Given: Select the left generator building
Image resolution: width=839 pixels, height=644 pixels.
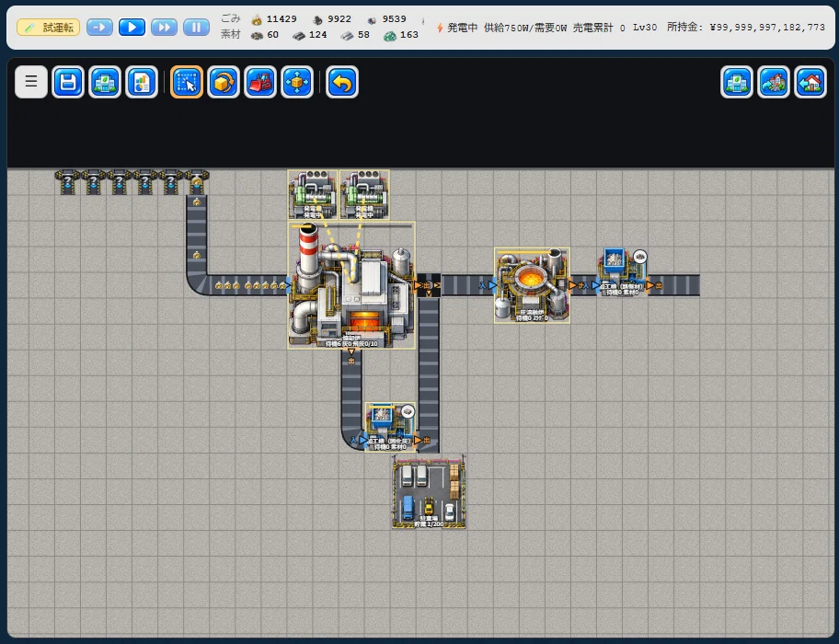Looking at the screenshot, I should click(313, 195).
